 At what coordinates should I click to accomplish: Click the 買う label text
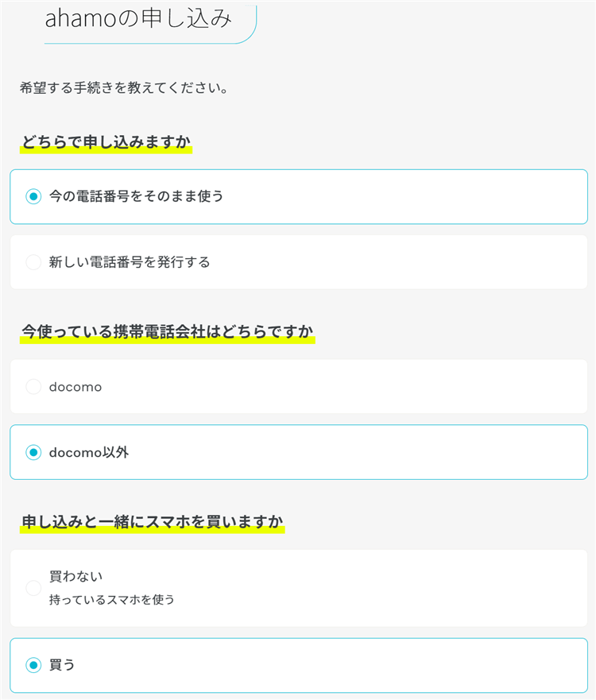tap(62, 665)
